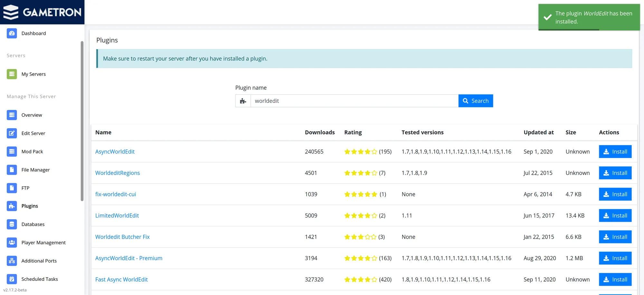644x295 pixels.
Task: Click the Sep 11, 2020 date cell
Action: [540, 279]
